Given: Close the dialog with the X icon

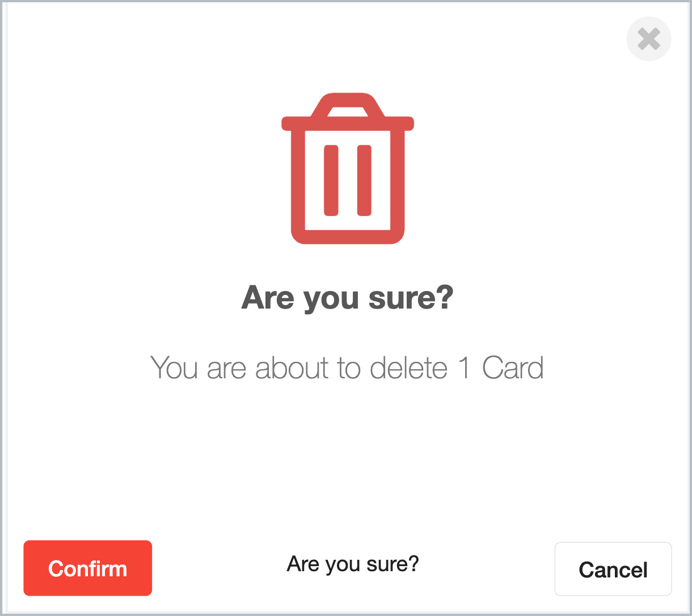Looking at the screenshot, I should (649, 39).
